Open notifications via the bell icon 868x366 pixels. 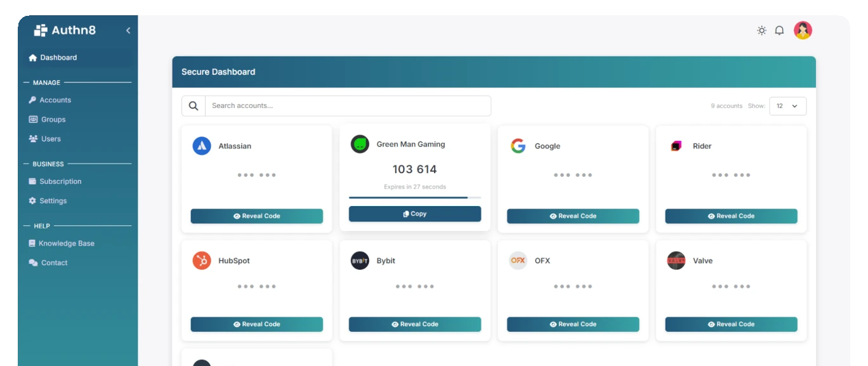(x=779, y=29)
